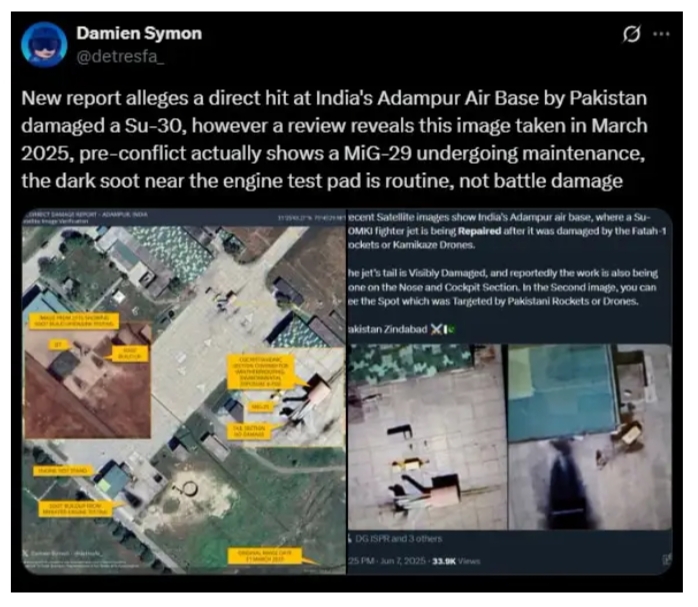Click Damien Symon's profile avatar
This screenshot has height=607, width=698.
(44, 44)
